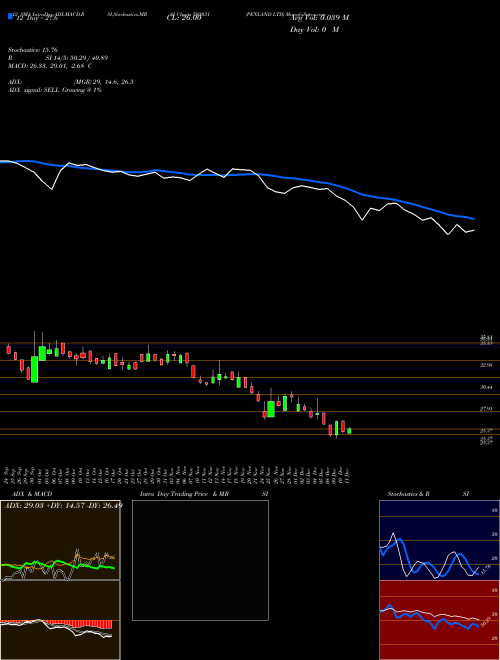The height and width of the screenshot is (660, 500).
Task: Click the Day Vol: 0 M text
Action: coord(314,30)
